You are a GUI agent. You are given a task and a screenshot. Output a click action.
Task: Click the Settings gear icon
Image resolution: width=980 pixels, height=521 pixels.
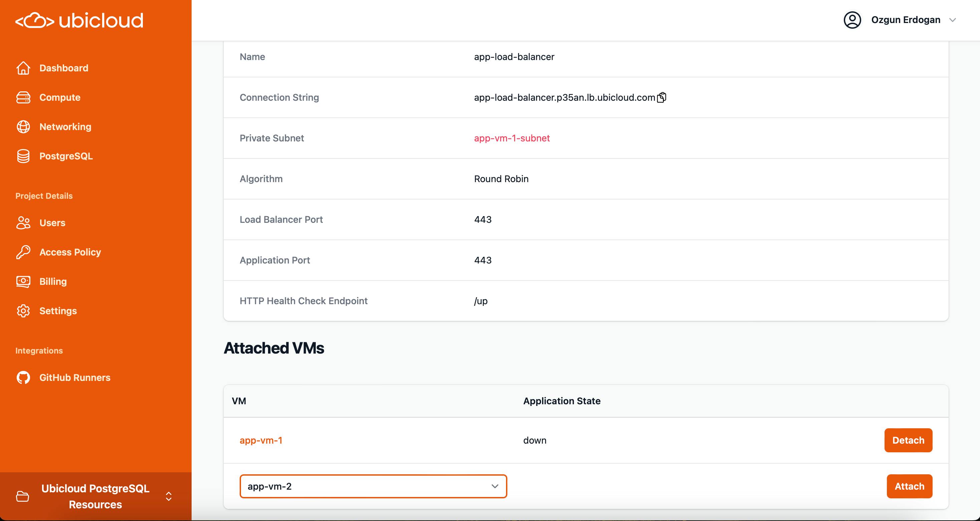(x=23, y=311)
